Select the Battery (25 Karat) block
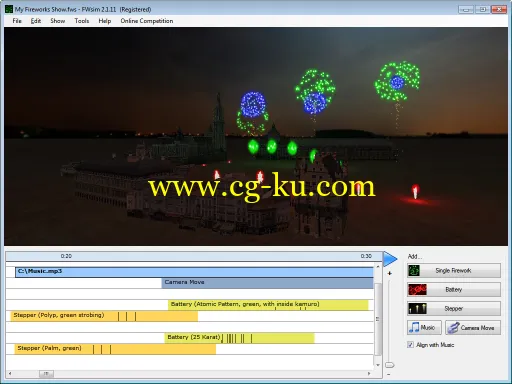This screenshot has width=512, height=384. tap(239, 338)
